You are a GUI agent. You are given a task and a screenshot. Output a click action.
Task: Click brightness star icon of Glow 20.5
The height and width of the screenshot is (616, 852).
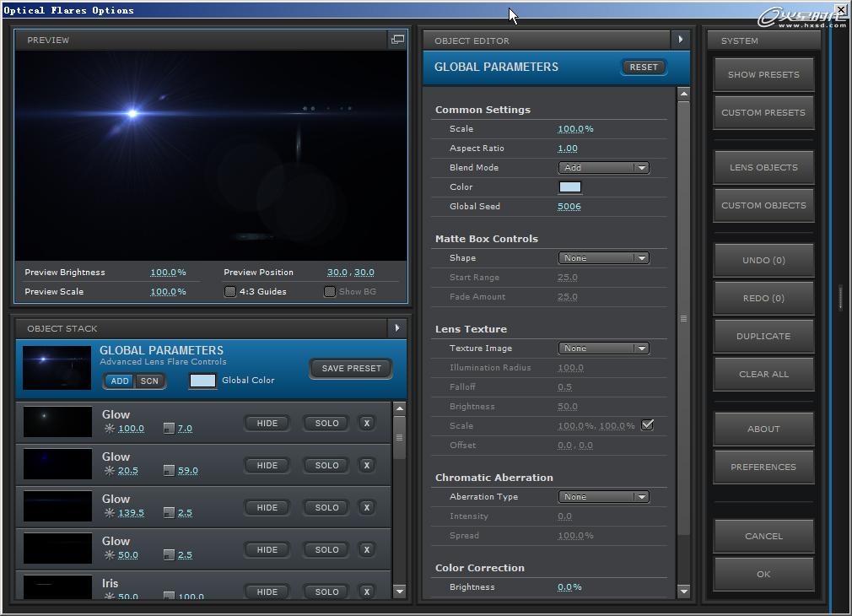[x=109, y=471]
